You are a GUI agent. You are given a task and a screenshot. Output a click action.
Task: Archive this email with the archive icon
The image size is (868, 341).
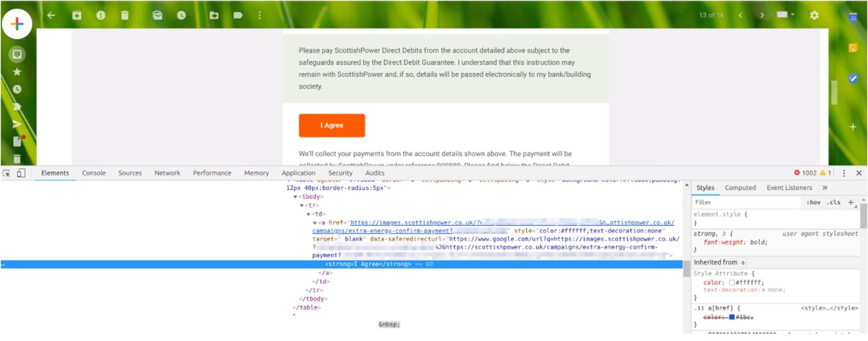pos(77,15)
